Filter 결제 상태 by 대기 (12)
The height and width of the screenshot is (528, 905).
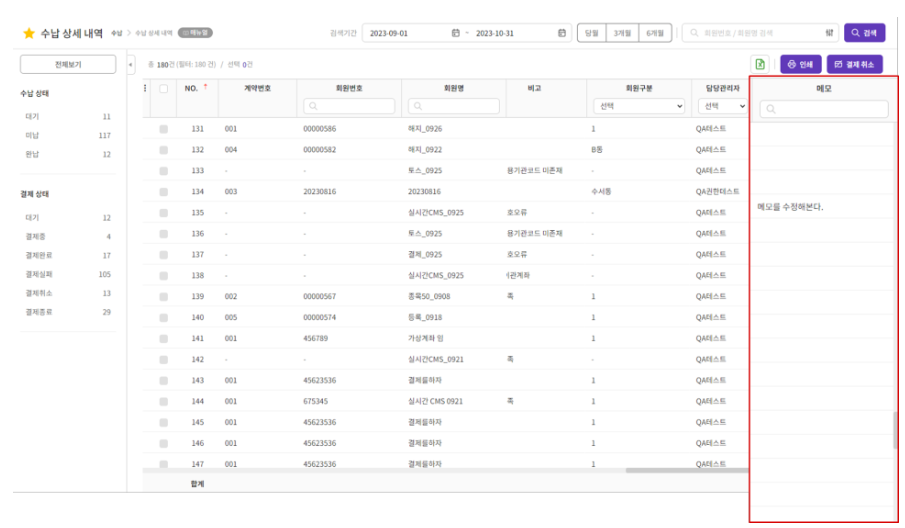tap(68, 218)
